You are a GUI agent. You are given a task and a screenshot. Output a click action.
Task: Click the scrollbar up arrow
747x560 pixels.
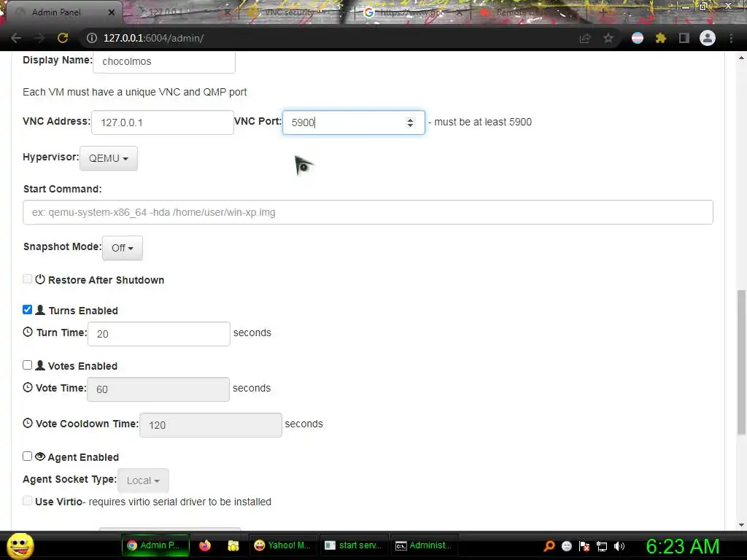tap(741, 58)
